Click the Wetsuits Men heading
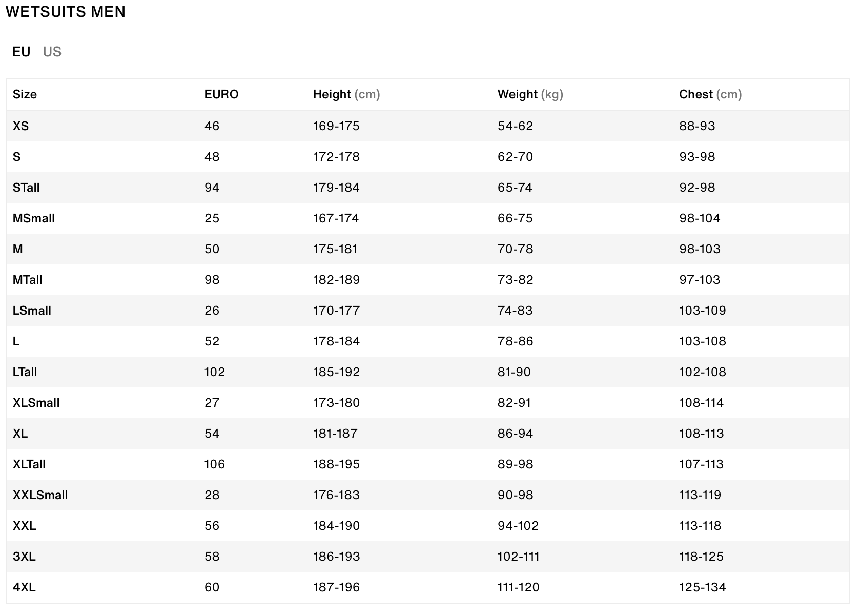Viewport: 861px width, 616px height. pos(66,12)
